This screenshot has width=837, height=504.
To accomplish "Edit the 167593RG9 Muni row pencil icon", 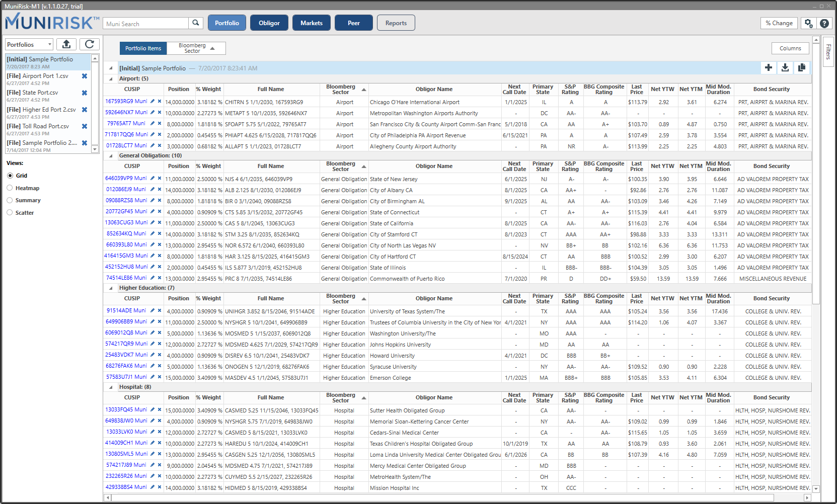I will click(x=153, y=101).
